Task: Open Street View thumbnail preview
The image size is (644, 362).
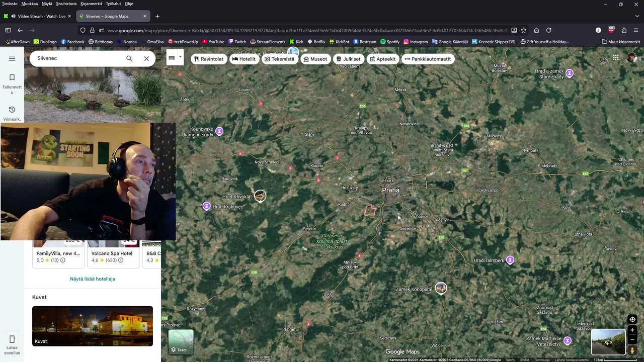Action: [x=608, y=342]
